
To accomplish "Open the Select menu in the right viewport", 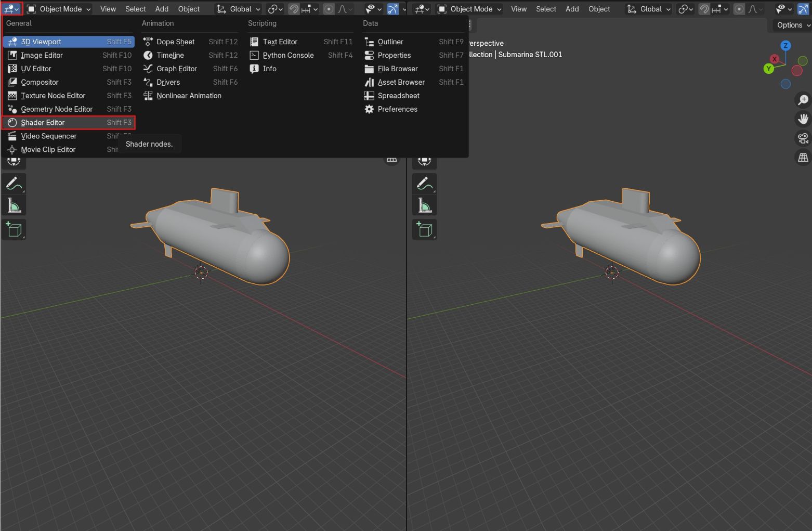I will click(546, 9).
